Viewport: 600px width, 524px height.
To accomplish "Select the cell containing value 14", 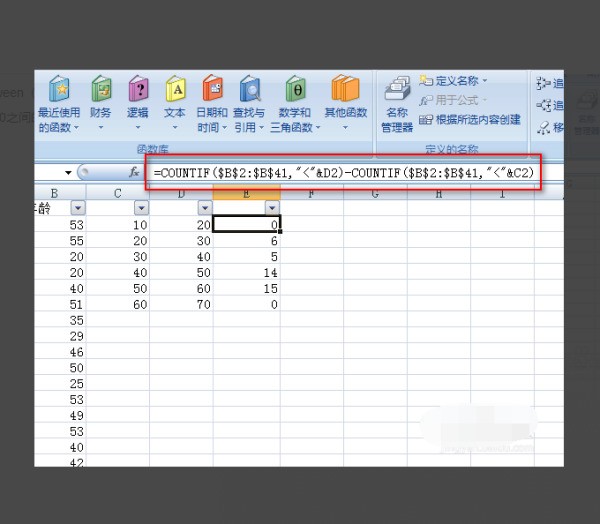I will coord(247,273).
